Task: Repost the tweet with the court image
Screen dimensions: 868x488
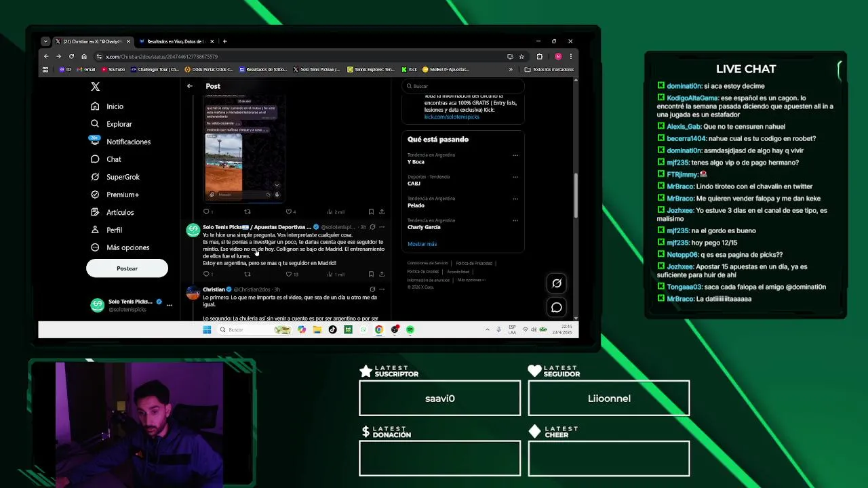Action: tap(247, 211)
